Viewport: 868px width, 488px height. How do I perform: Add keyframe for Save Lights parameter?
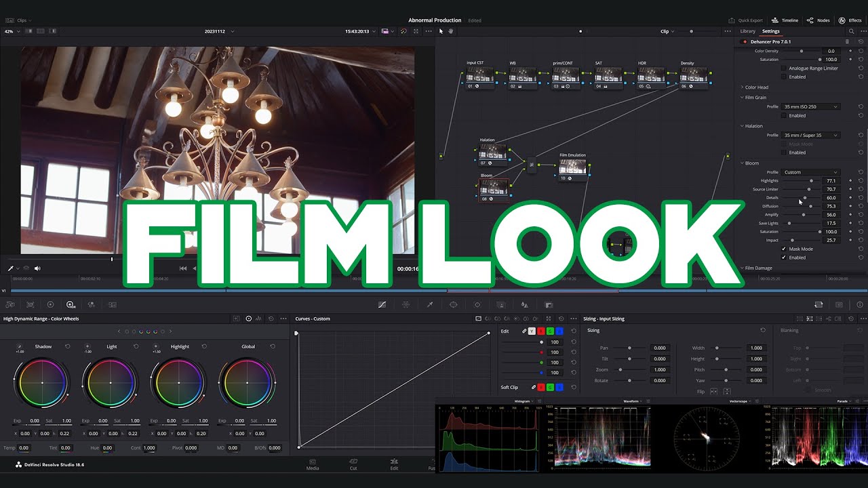click(x=850, y=223)
